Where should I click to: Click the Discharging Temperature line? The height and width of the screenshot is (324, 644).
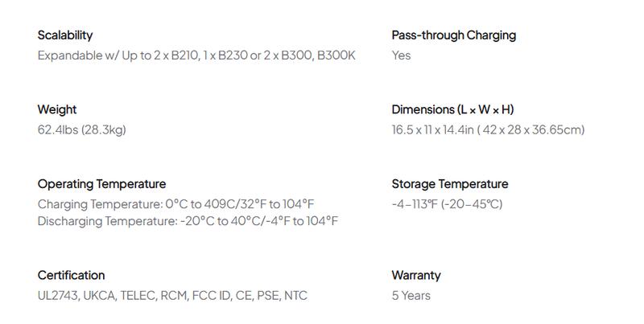click(x=188, y=221)
